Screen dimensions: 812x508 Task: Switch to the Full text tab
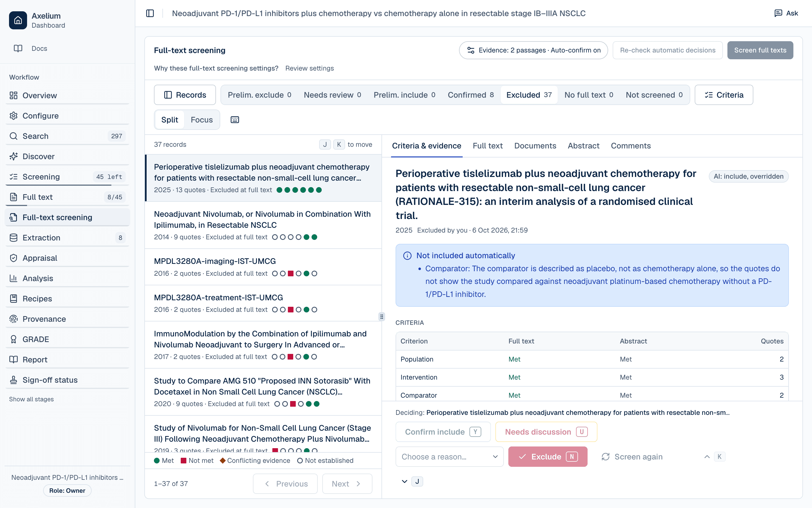[487, 146]
